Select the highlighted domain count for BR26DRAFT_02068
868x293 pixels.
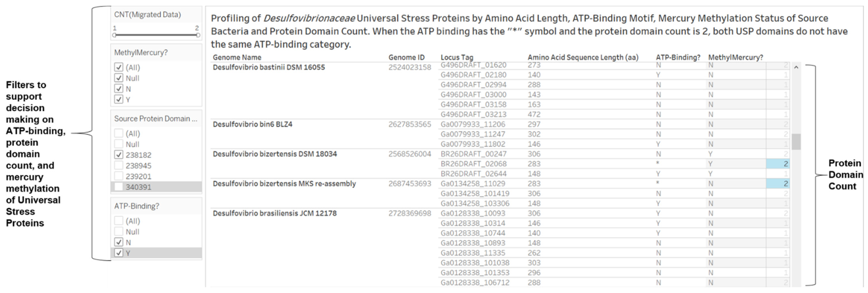pos(778,164)
